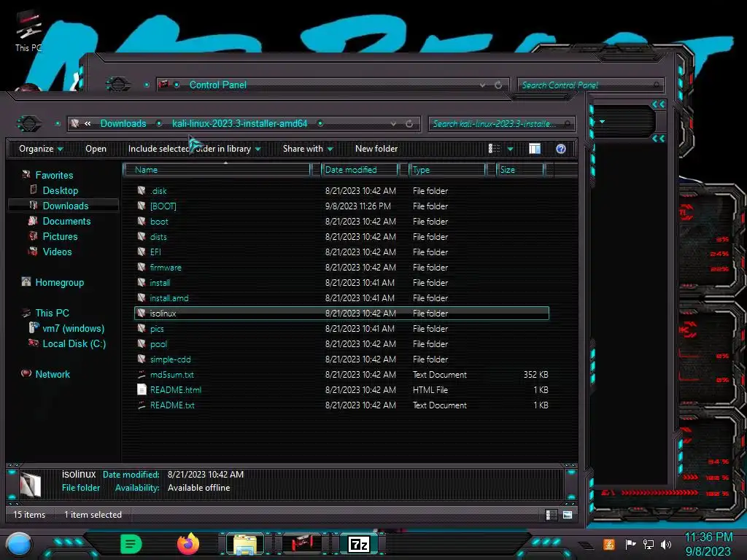Select Documents in the navigation pane
The width and height of the screenshot is (747, 560).
66,221
